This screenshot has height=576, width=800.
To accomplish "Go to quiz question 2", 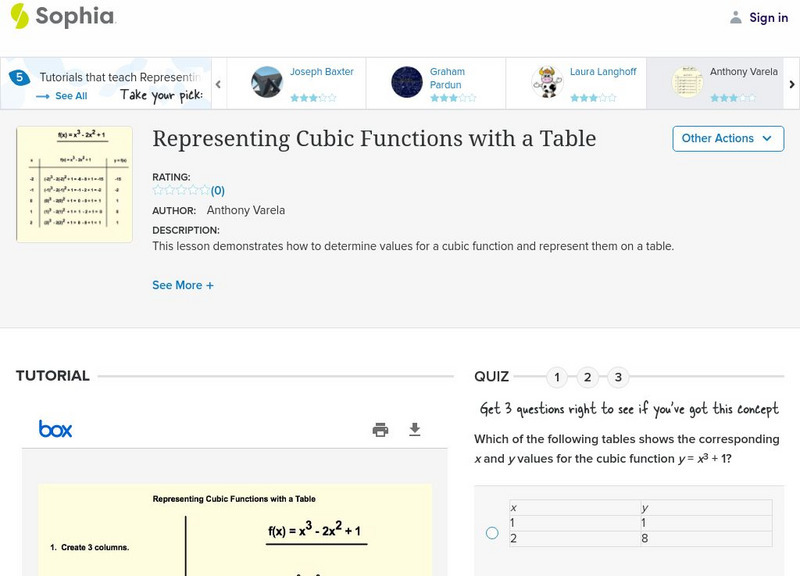I will coord(588,377).
